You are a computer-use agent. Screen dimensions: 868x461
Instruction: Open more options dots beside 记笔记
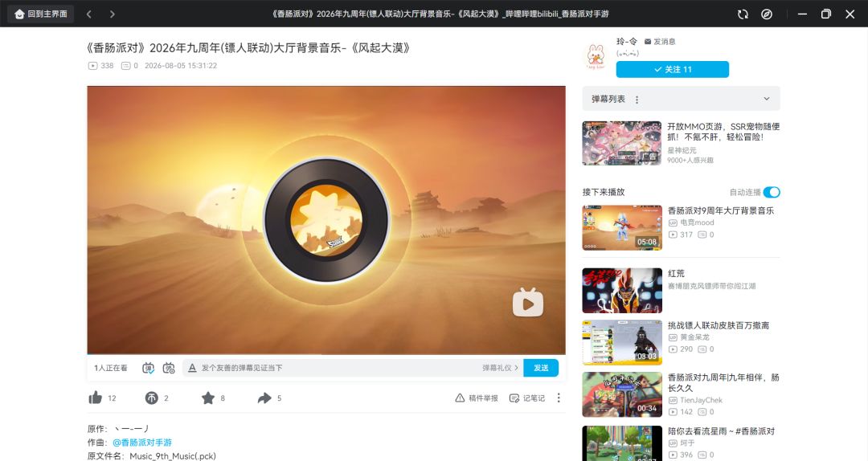pos(559,398)
